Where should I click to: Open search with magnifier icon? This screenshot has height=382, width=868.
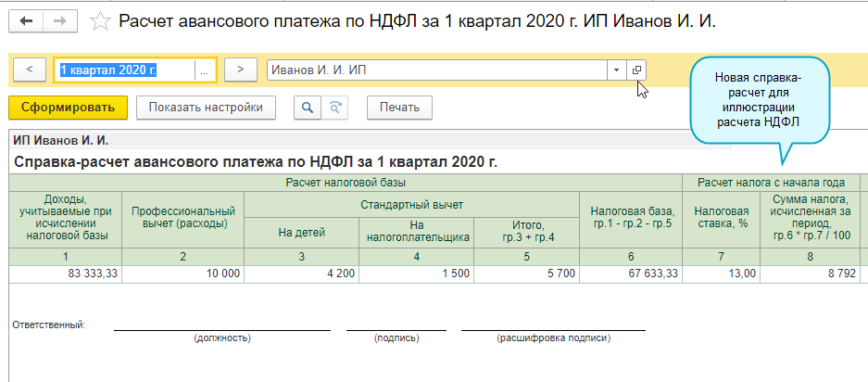pos(307,108)
